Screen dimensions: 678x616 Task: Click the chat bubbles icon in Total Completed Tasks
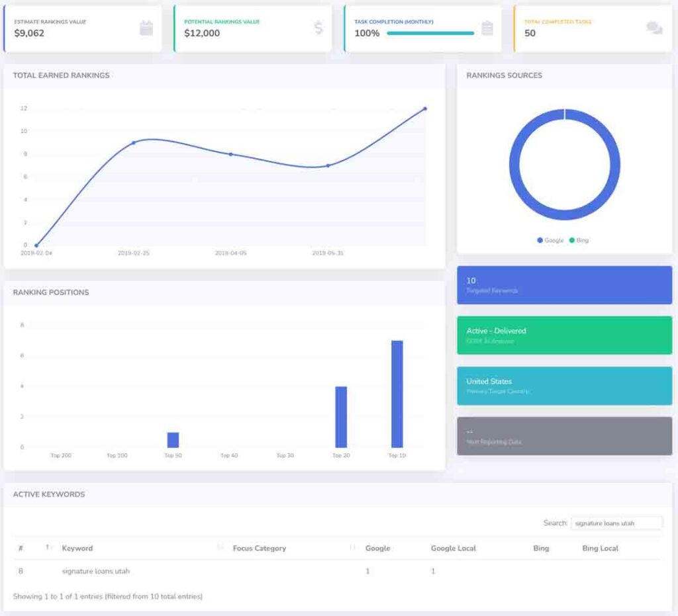pos(654,28)
